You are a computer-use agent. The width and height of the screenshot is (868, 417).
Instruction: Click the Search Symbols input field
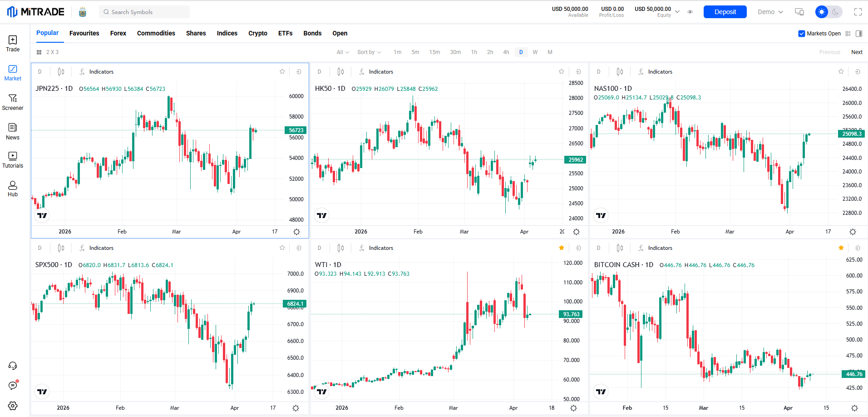[144, 12]
